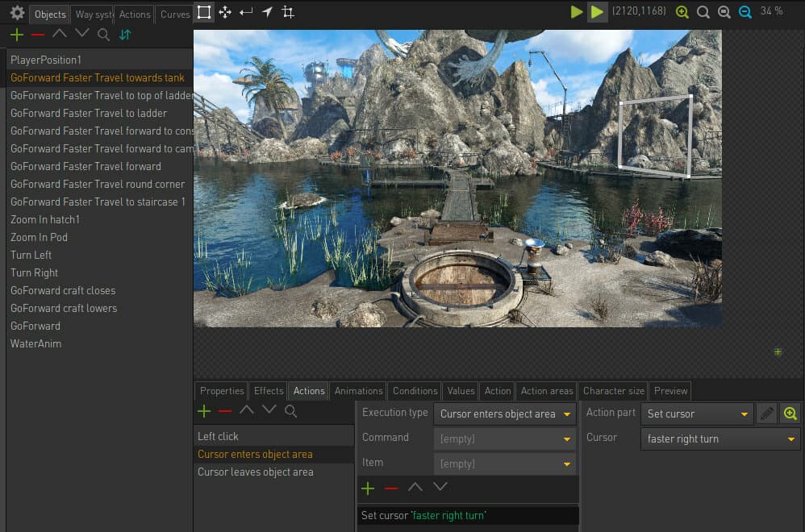Screen dimensions: 805x532
Task: Select the crop frame tool
Action: coord(288,12)
